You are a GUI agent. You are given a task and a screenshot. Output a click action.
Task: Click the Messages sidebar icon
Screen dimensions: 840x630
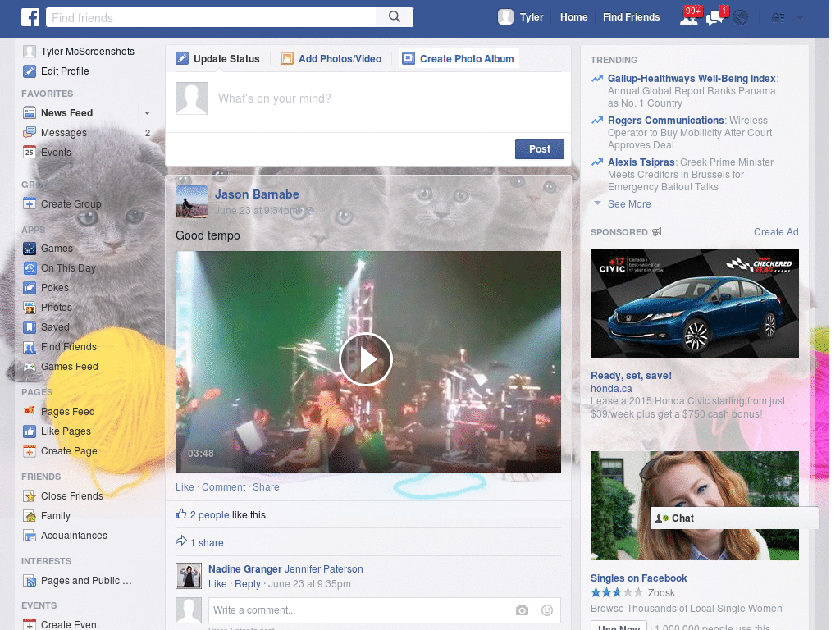pyautogui.click(x=30, y=133)
